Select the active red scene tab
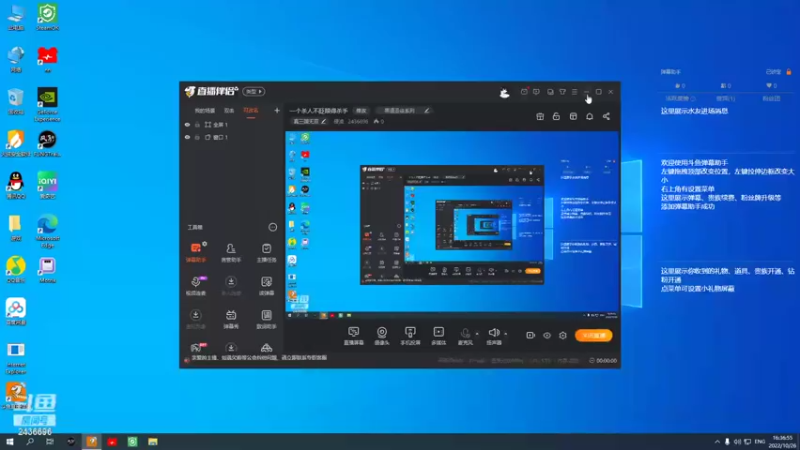This screenshot has height=450, width=800. point(251,110)
